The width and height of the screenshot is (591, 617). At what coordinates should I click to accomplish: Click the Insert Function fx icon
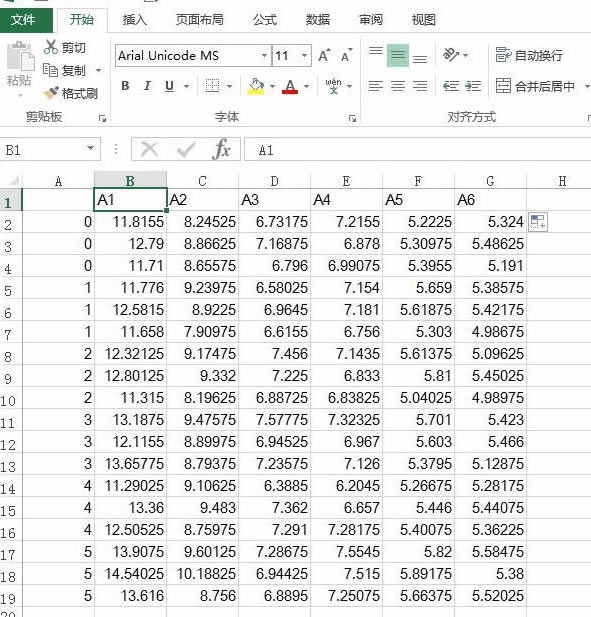click(222, 149)
